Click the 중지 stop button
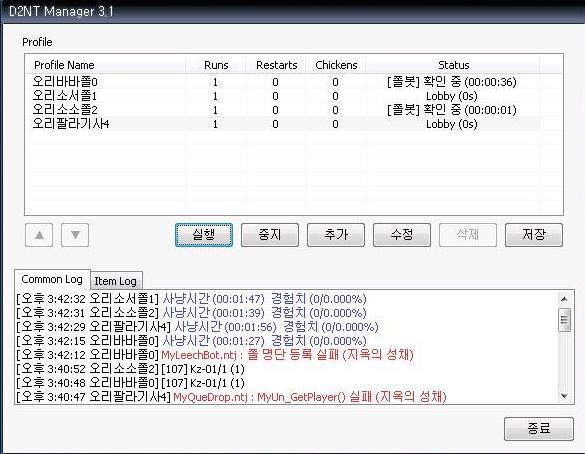The image size is (585, 454). coord(270,235)
